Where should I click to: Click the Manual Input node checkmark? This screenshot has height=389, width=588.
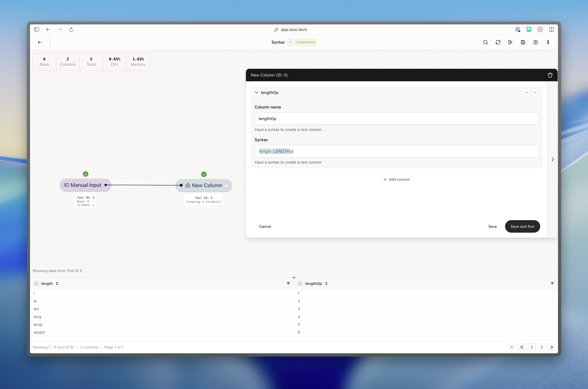pos(86,174)
